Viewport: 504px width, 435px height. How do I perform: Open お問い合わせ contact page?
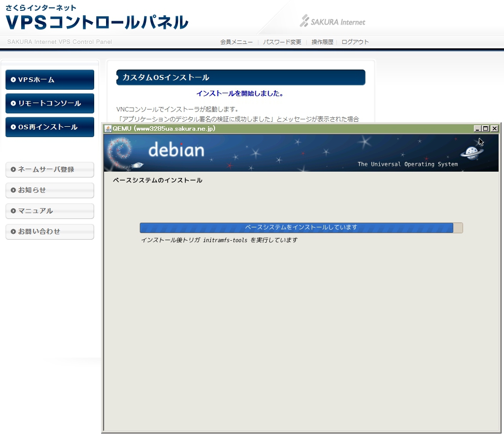[x=50, y=231]
